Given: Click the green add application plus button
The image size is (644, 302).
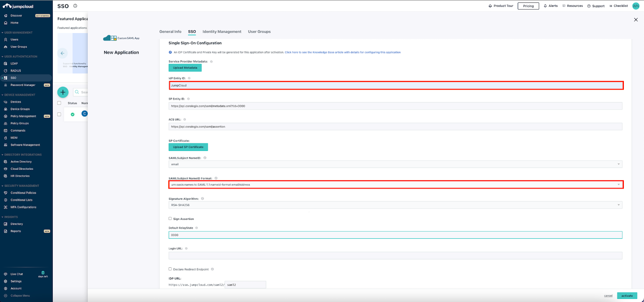Looking at the screenshot, I should coord(63,92).
